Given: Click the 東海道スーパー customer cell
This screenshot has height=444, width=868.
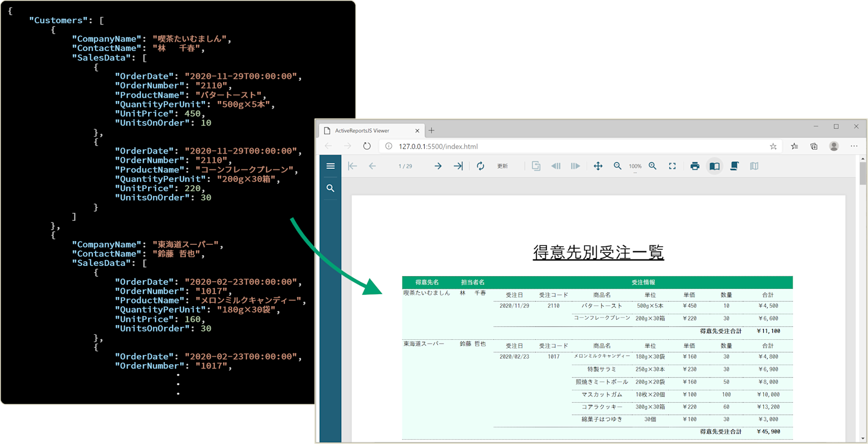Looking at the screenshot, I should tap(424, 344).
